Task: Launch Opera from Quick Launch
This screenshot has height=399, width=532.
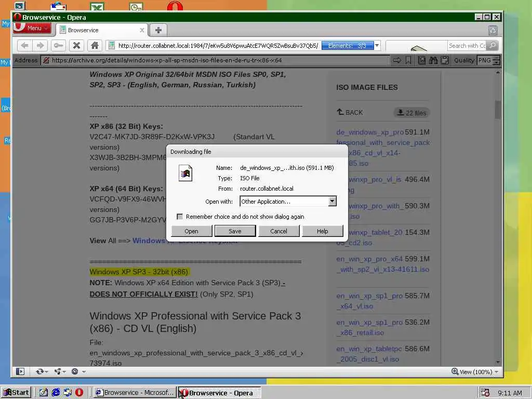Action: [x=79, y=393]
